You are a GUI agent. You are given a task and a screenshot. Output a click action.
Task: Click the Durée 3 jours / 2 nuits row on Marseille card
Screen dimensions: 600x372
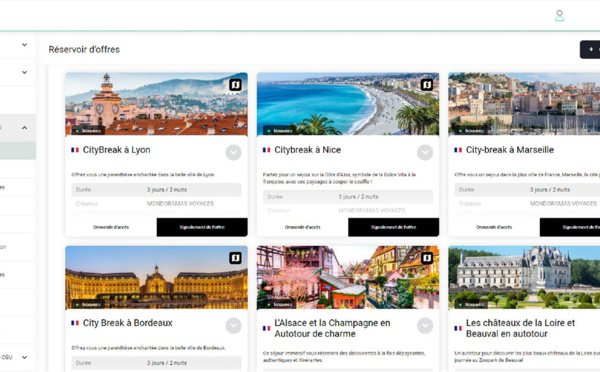(527, 190)
